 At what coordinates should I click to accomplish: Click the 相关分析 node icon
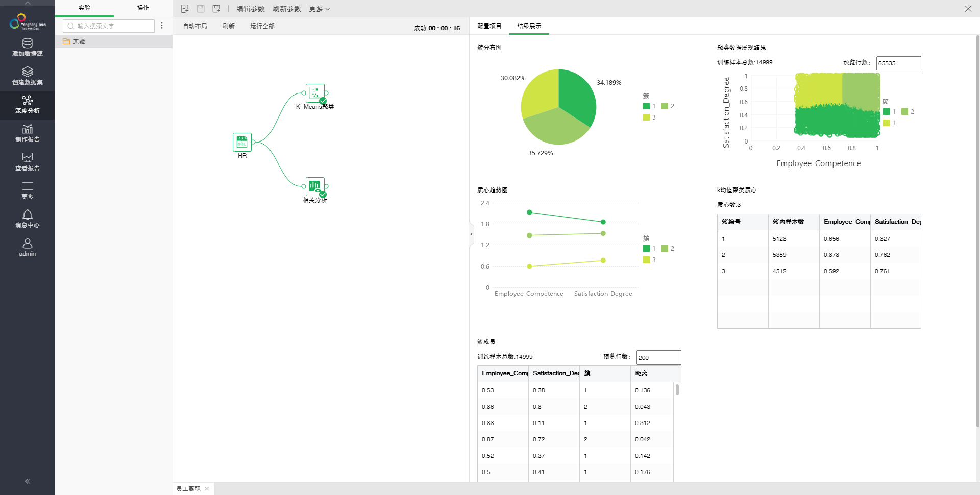pyautogui.click(x=315, y=186)
